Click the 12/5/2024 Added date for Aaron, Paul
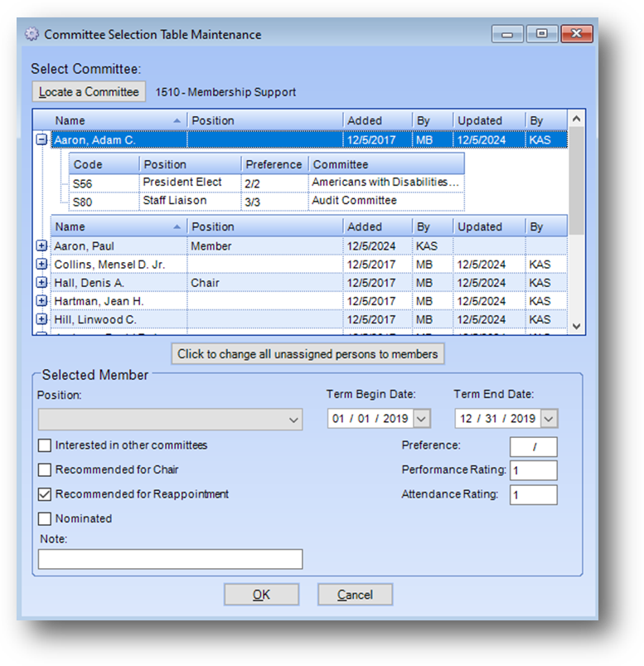644x666 pixels. pos(377,246)
